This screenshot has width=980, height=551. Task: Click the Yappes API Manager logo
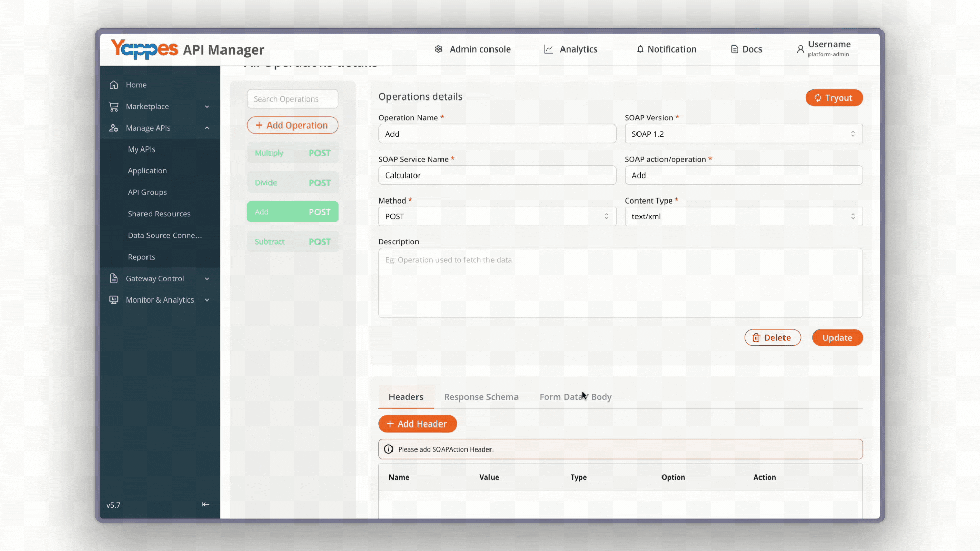click(x=187, y=49)
